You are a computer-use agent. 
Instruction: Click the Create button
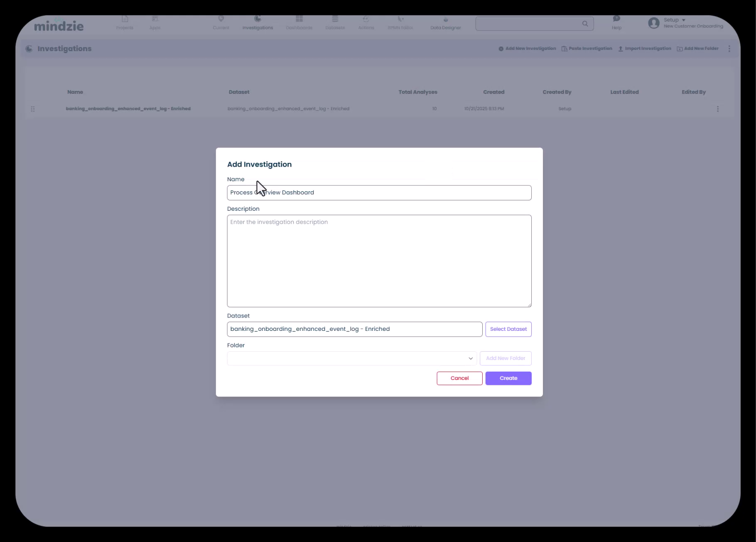click(508, 378)
